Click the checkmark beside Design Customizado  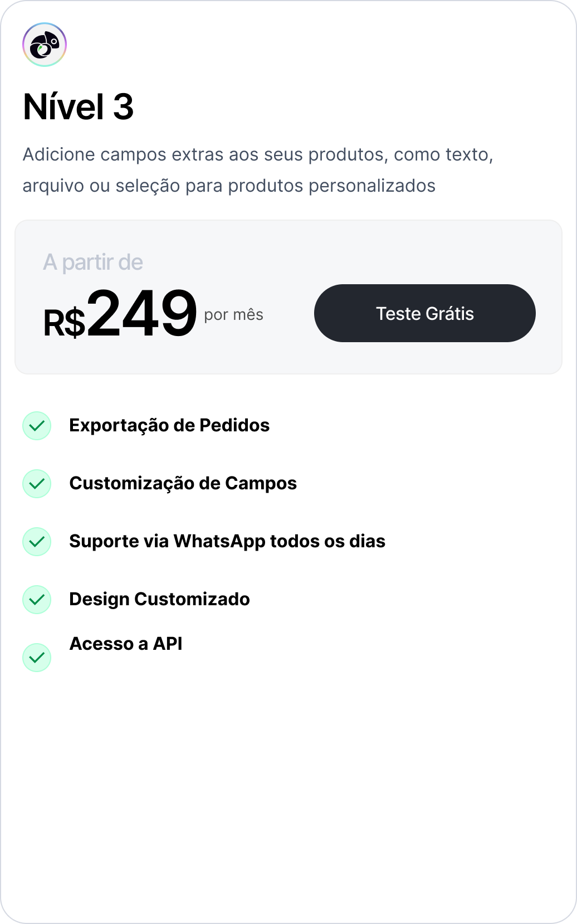coord(37,600)
